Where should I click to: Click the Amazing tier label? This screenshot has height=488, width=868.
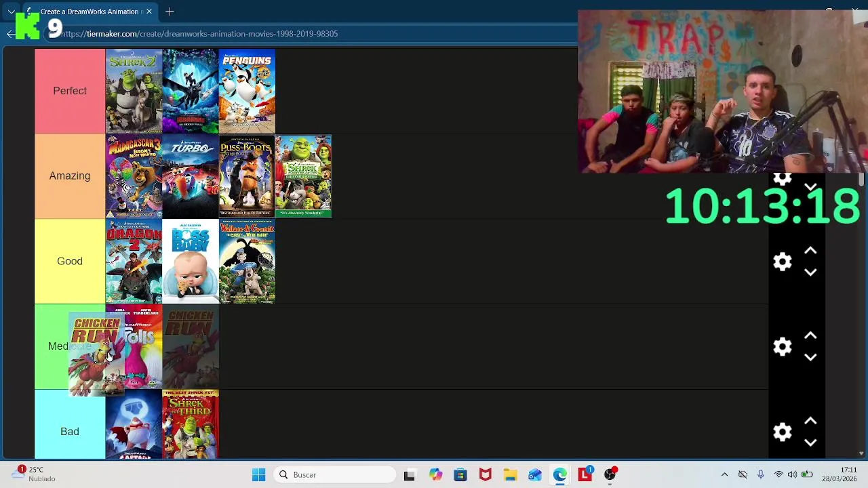70,176
